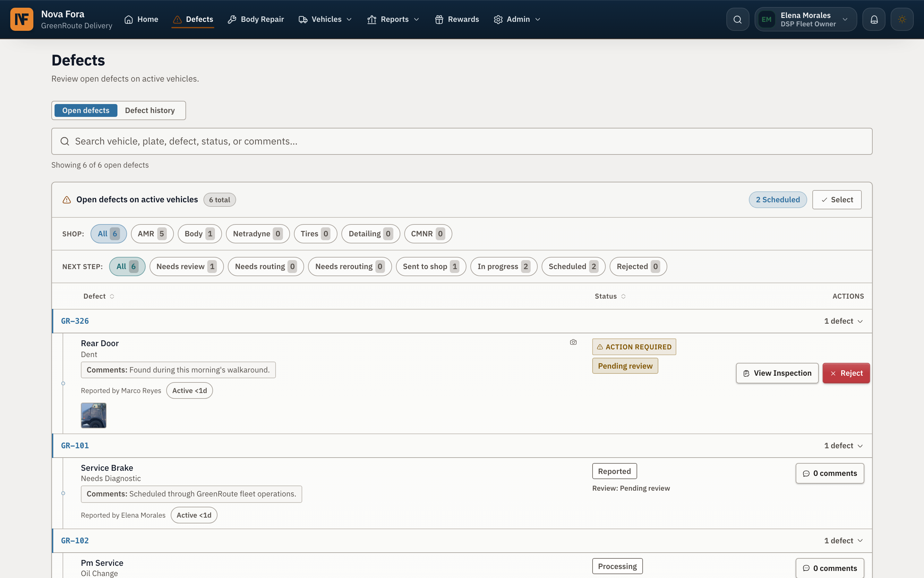Click the 2 Scheduled badge
This screenshot has width=924, height=578.
(x=778, y=199)
